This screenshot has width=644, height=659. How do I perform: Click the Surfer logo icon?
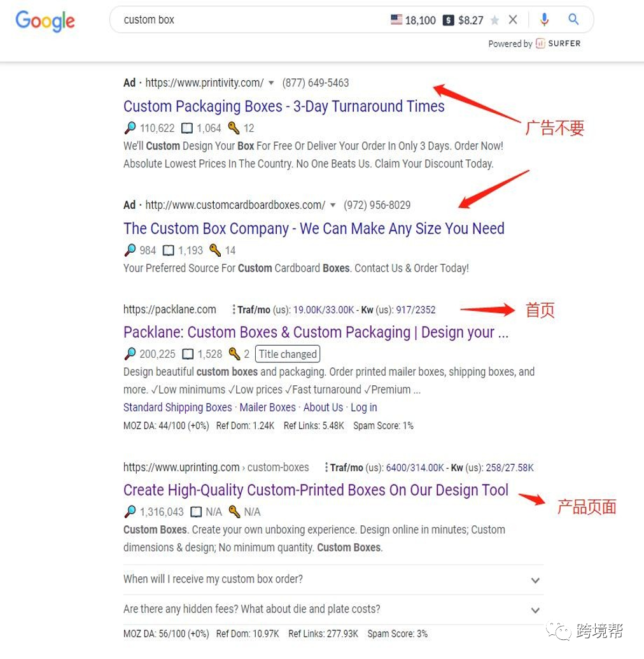point(540,43)
